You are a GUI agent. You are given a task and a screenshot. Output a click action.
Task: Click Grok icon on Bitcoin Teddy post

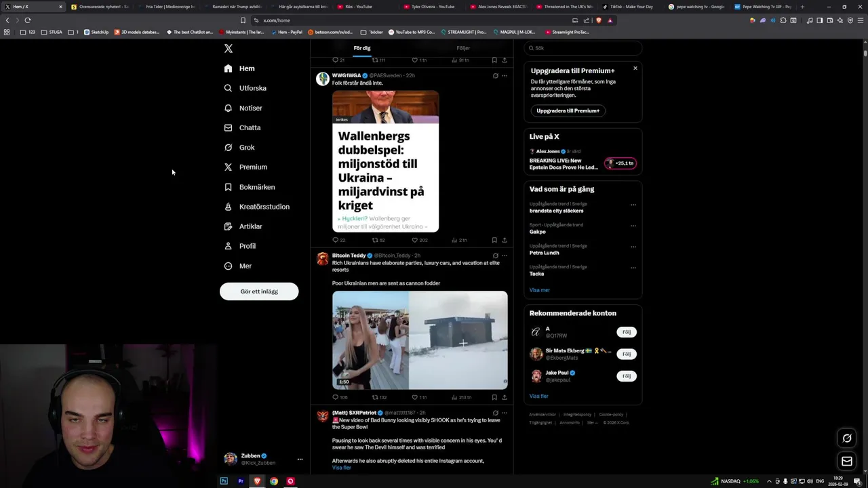click(495, 256)
